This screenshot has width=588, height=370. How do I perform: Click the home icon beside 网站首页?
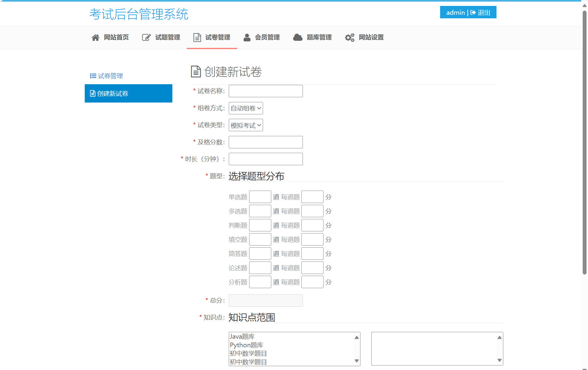[95, 37]
